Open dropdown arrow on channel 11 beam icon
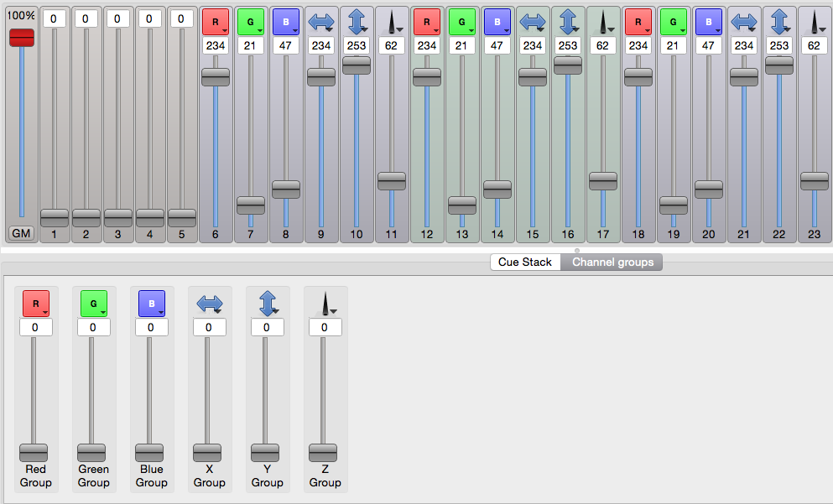 tap(401, 29)
